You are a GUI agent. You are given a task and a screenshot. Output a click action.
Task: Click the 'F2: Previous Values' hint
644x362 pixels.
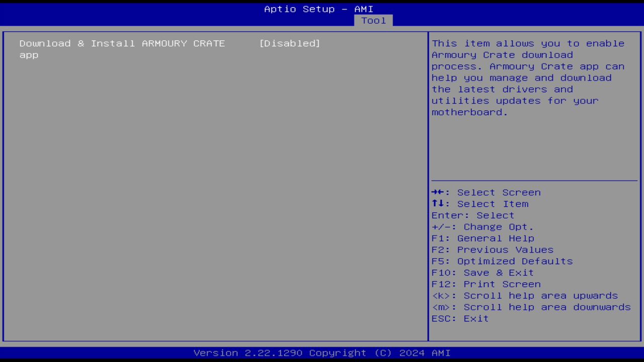(x=492, y=250)
